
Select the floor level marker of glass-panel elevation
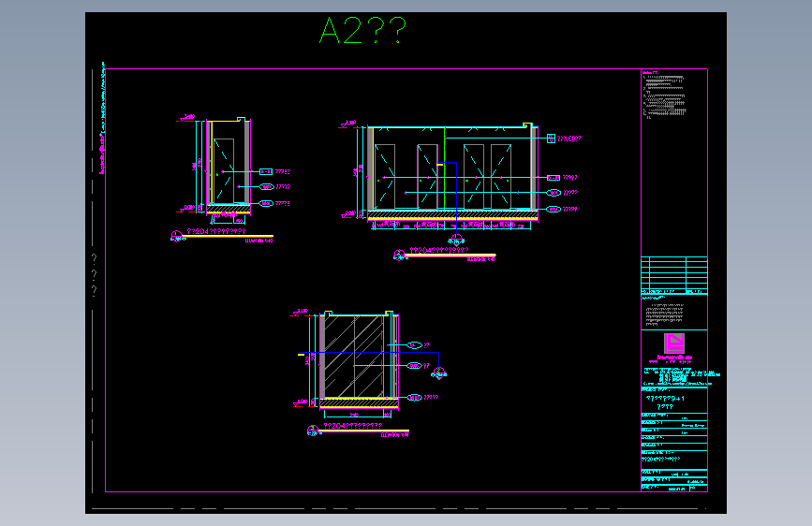pos(301,402)
